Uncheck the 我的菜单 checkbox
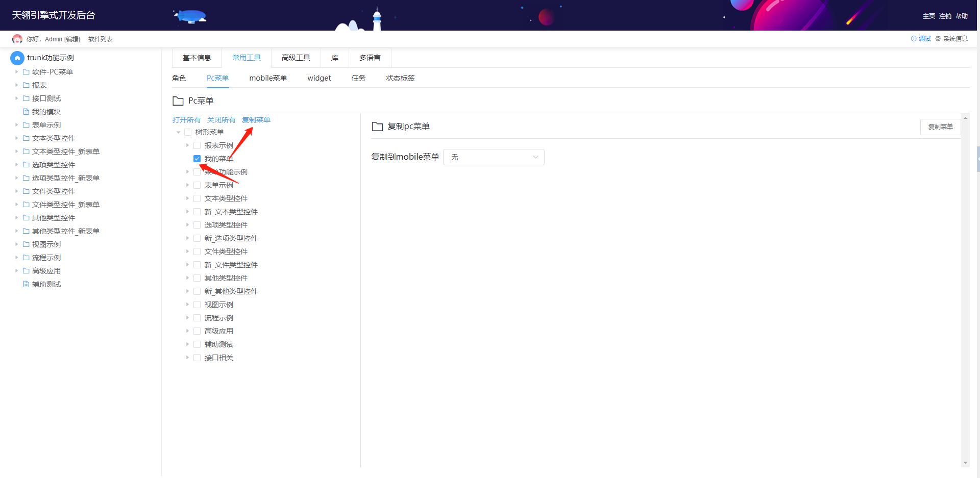Viewport: 980px width, 478px height. coord(197,159)
